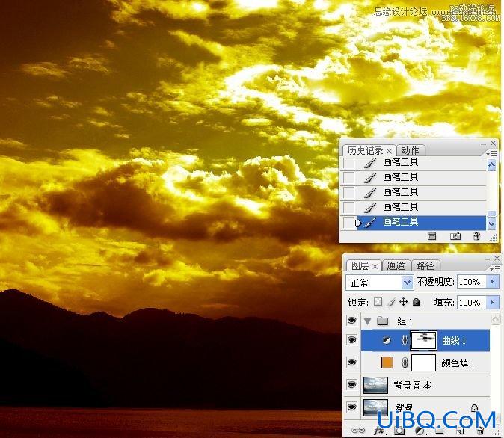Click the History panel scroll up arrow
The width and height of the screenshot is (504, 438).
point(491,165)
